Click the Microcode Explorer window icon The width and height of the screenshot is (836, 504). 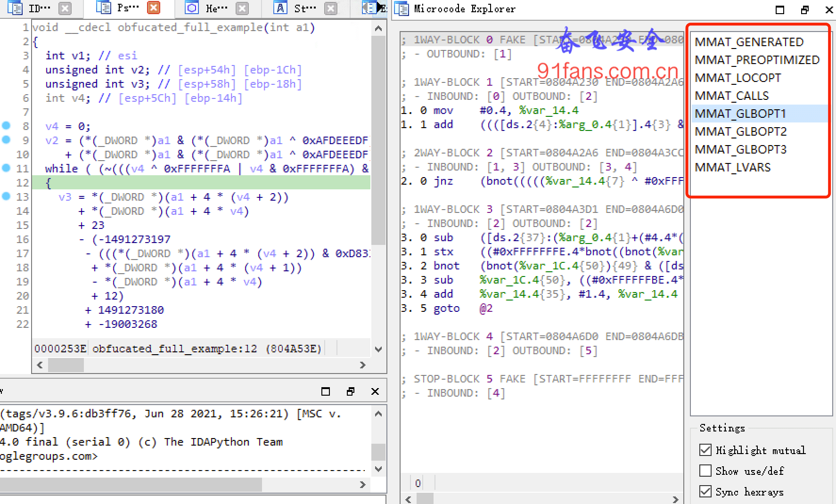(402, 8)
